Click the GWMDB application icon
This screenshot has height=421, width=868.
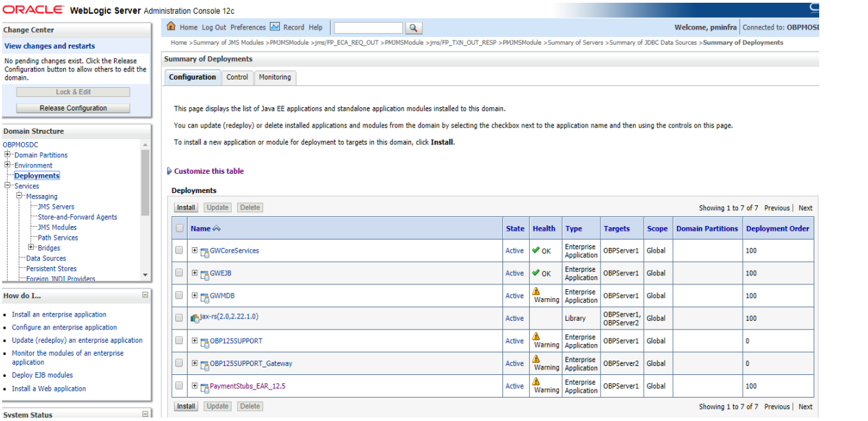point(205,297)
